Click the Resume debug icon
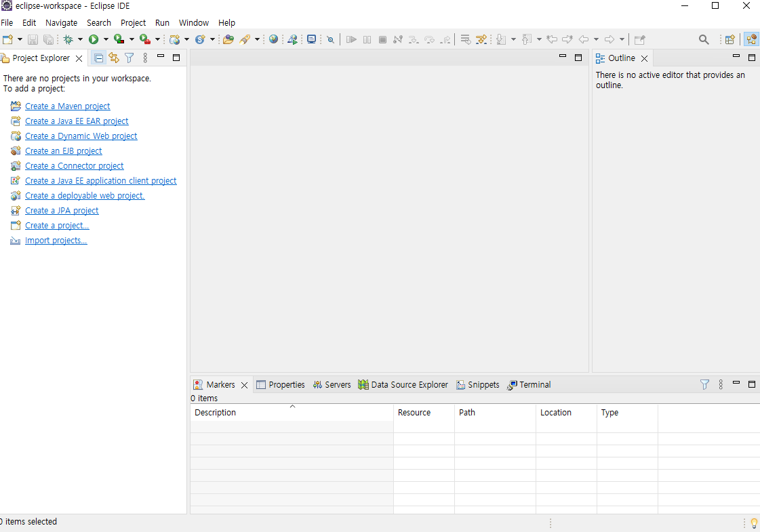The height and width of the screenshot is (532, 760). point(351,39)
